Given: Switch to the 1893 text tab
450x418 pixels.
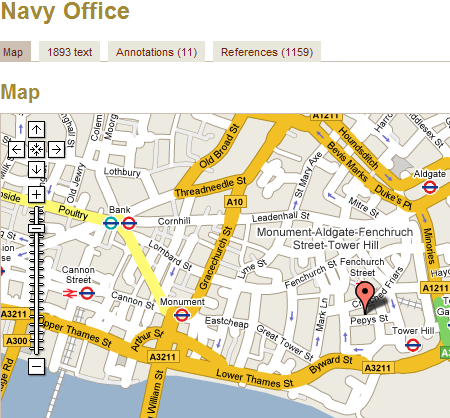Looking at the screenshot, I should [70, 52].
